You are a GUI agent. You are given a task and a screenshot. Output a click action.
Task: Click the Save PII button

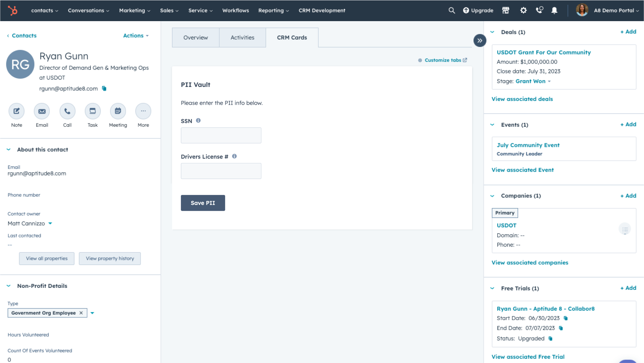[203, 203]
